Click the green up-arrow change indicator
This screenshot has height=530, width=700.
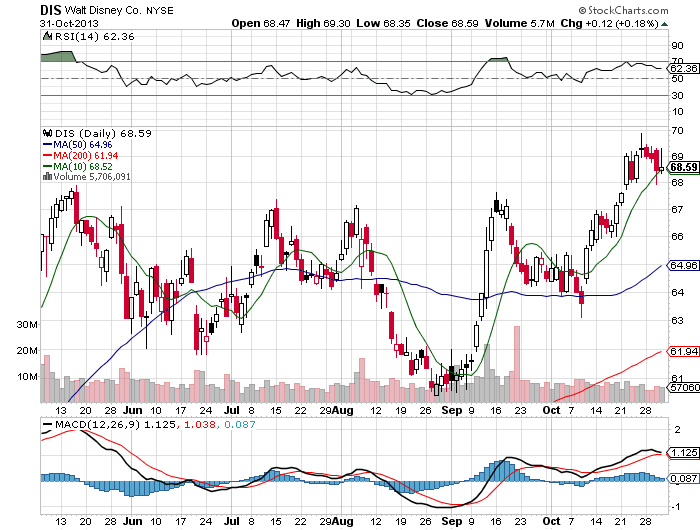tap(665, 24)
